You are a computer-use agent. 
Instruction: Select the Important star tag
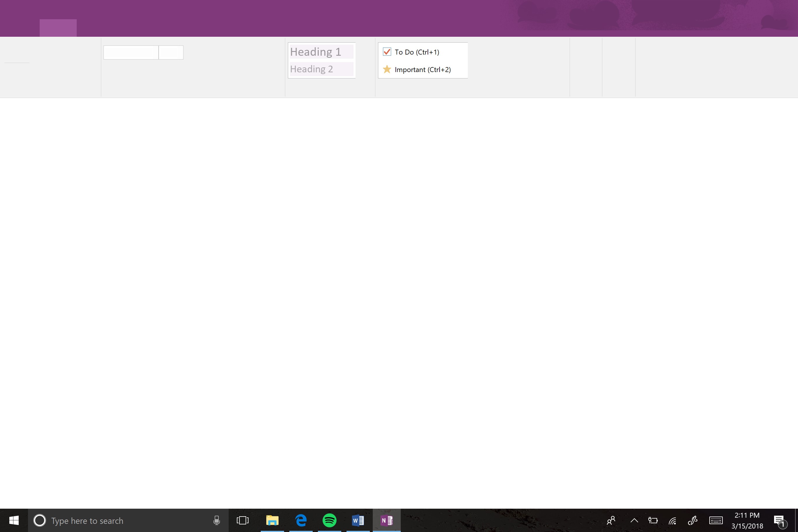point(387,69)
